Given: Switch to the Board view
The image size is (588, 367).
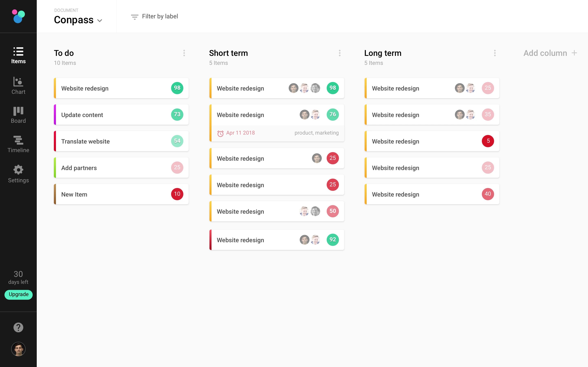Looking at the screenshot, I should coord(18,115).
